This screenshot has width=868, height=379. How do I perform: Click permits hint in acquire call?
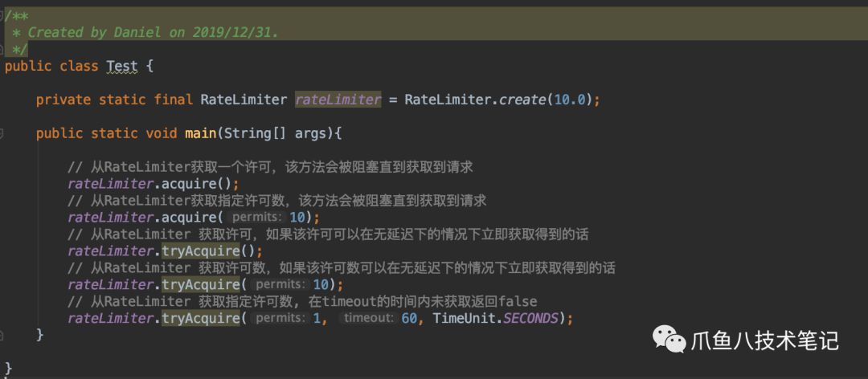pos(257,218)
